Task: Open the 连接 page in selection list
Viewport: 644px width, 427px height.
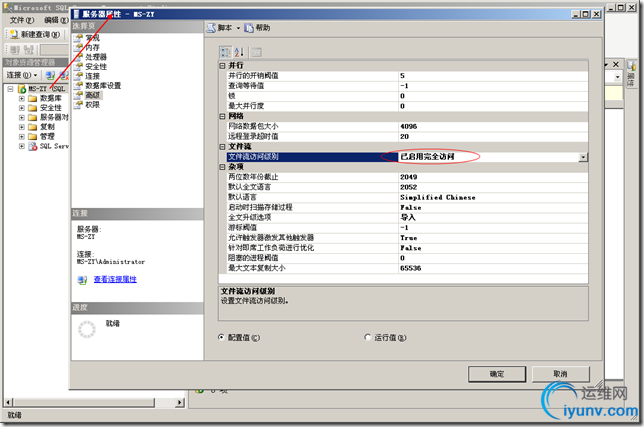Action: (x=92, y=76)
